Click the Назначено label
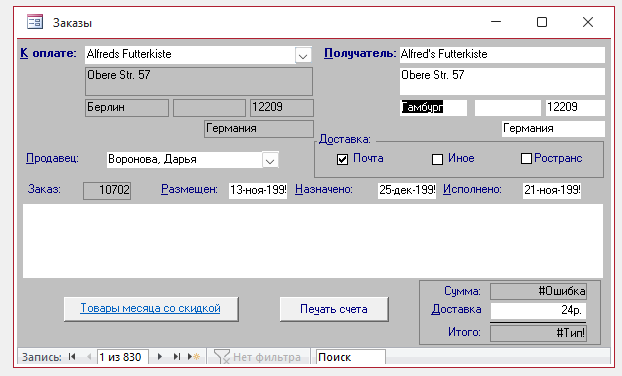Screen dimensions: 622x376 [x=324, y=189]
